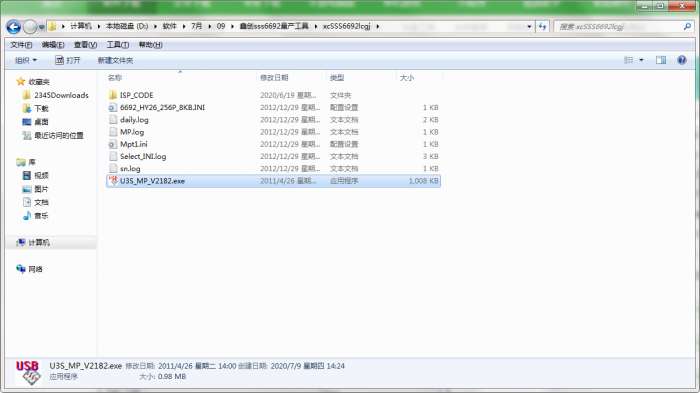This screenshot has width=700, height=393.
Task: Select the 6692_HY26_256P_8KB.INI file
Action: click(x=162, y=108)
